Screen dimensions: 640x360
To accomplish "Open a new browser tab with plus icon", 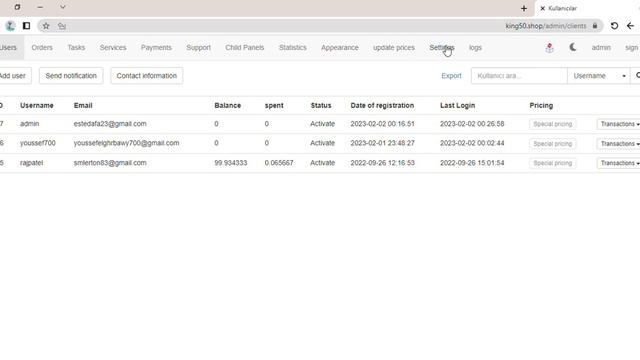I will (524, 8).
